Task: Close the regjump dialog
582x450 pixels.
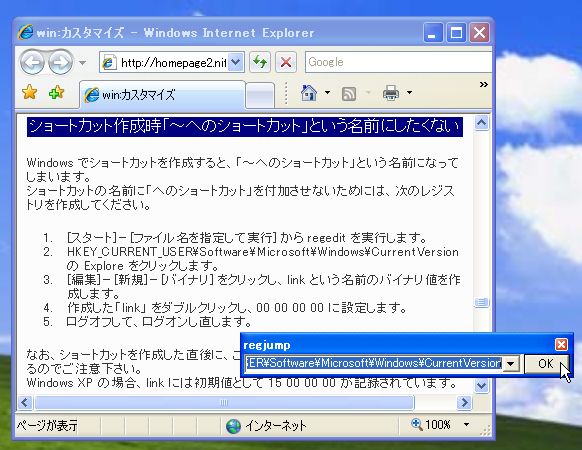Action: 561,345
